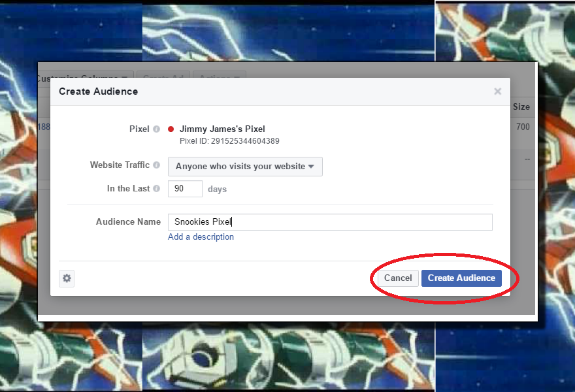Screen dimensions: 575x392
Task: Click the Audience Name label
Action: coord(128,222)
